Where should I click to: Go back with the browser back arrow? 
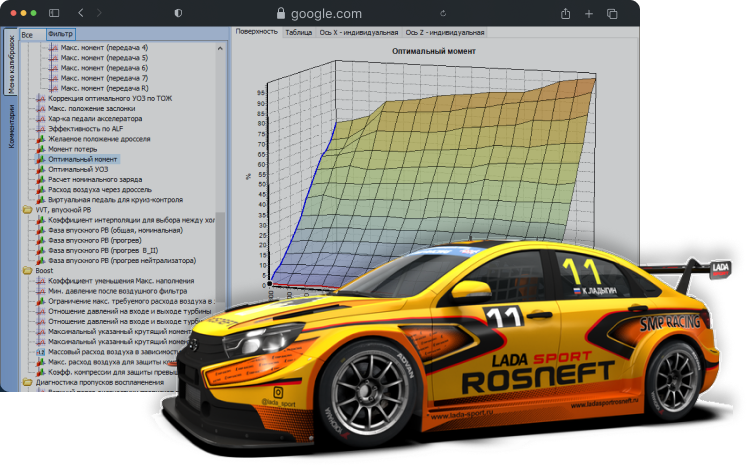tap(81, 13)
